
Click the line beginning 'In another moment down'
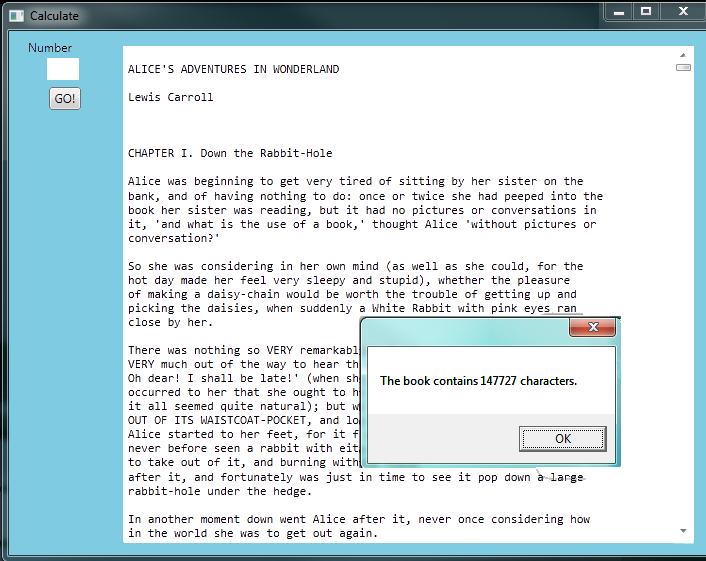tap(359, 519)
